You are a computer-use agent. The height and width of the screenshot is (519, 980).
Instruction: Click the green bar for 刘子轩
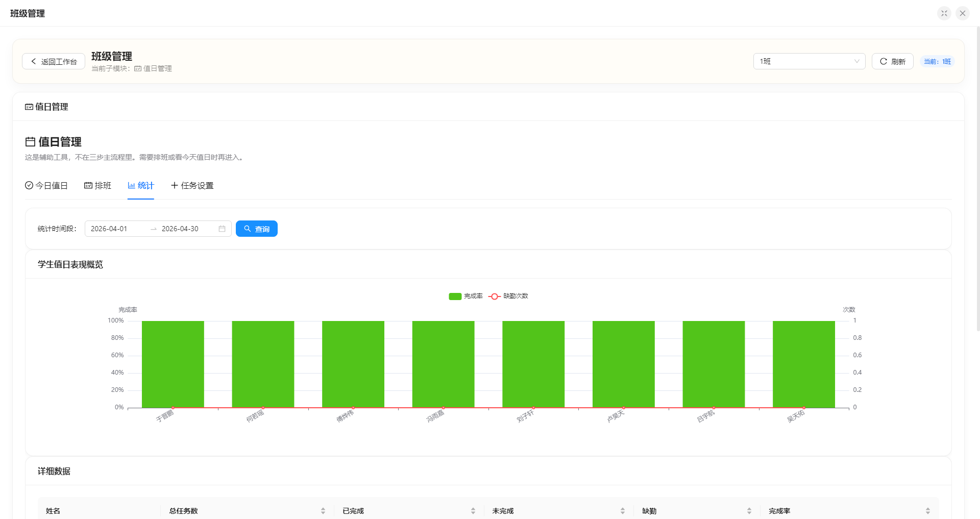click(533, 364)
